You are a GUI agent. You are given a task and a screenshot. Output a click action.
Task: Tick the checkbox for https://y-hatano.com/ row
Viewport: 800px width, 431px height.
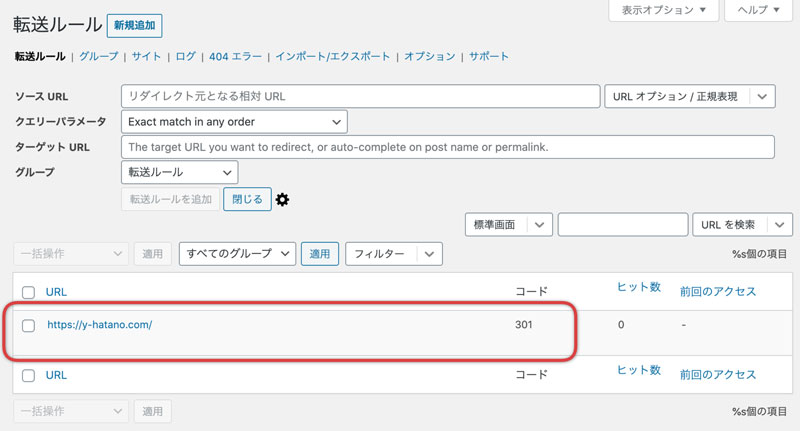point(29,325)
